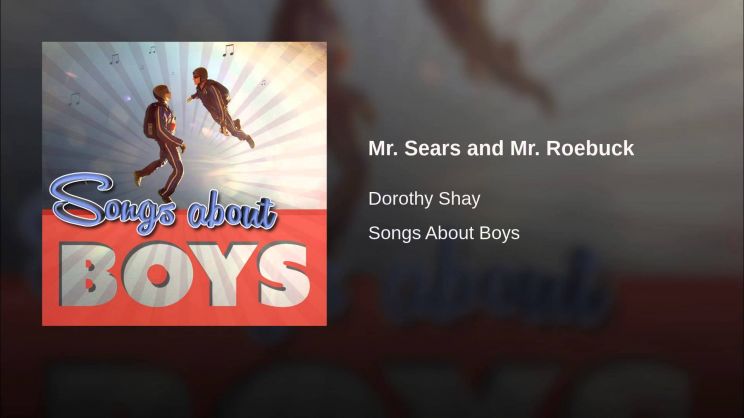The height and width of the screenshot is (418, 744).
Task: Open the album name Songs About Boys text
Action: [x=444, y=233]
